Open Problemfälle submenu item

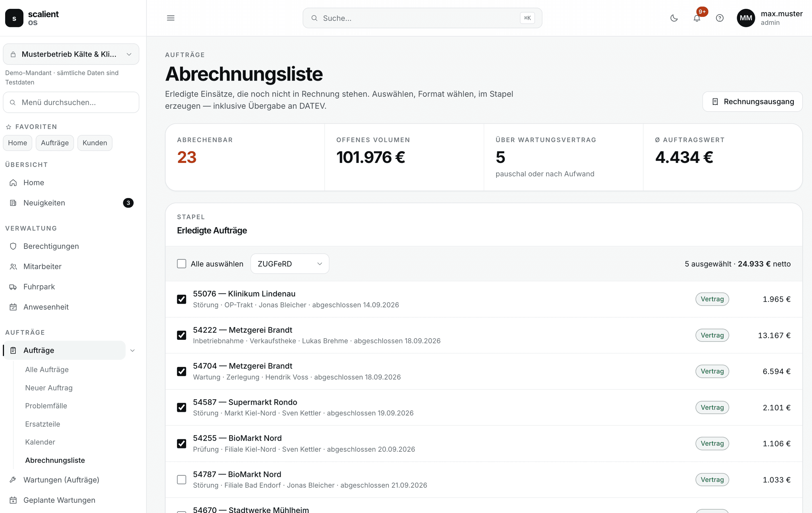coord(46,406)
